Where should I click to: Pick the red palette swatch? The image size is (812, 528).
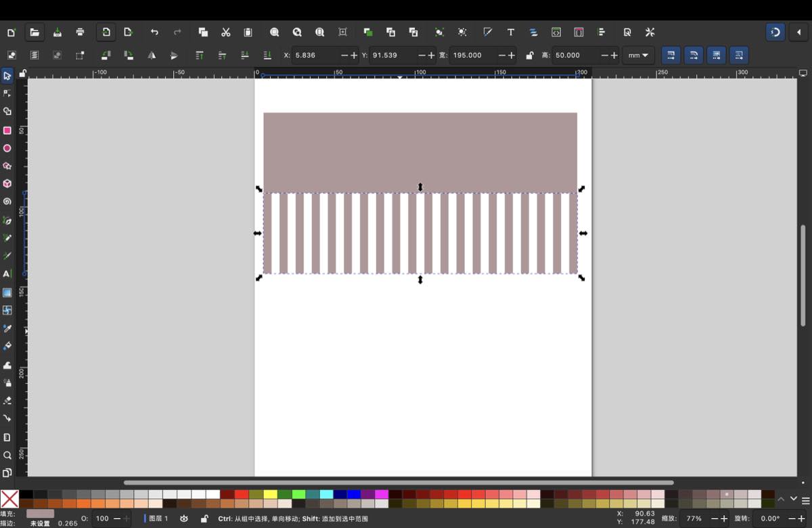click(241, 494)
